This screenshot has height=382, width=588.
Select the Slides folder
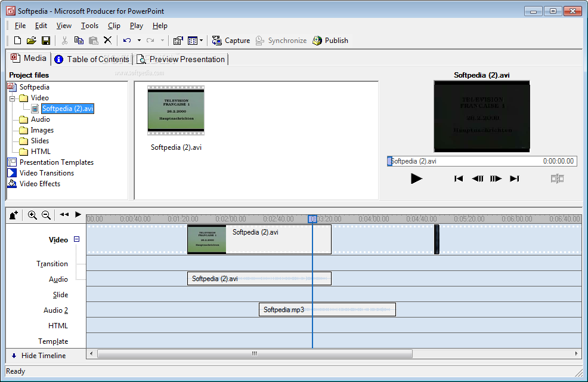pos(40,141)
